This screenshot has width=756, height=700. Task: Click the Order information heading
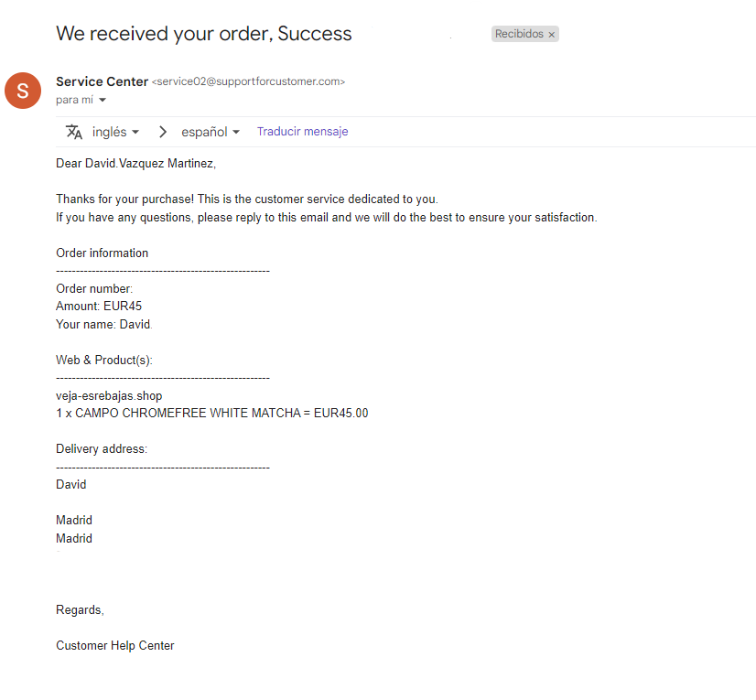click(103, 253)
